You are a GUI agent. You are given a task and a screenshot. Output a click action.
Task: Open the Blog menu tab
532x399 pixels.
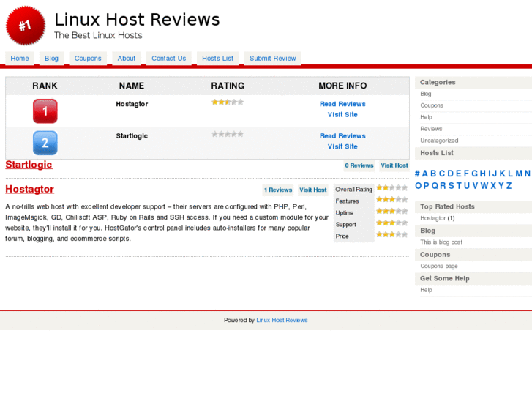tap(51, 58)
